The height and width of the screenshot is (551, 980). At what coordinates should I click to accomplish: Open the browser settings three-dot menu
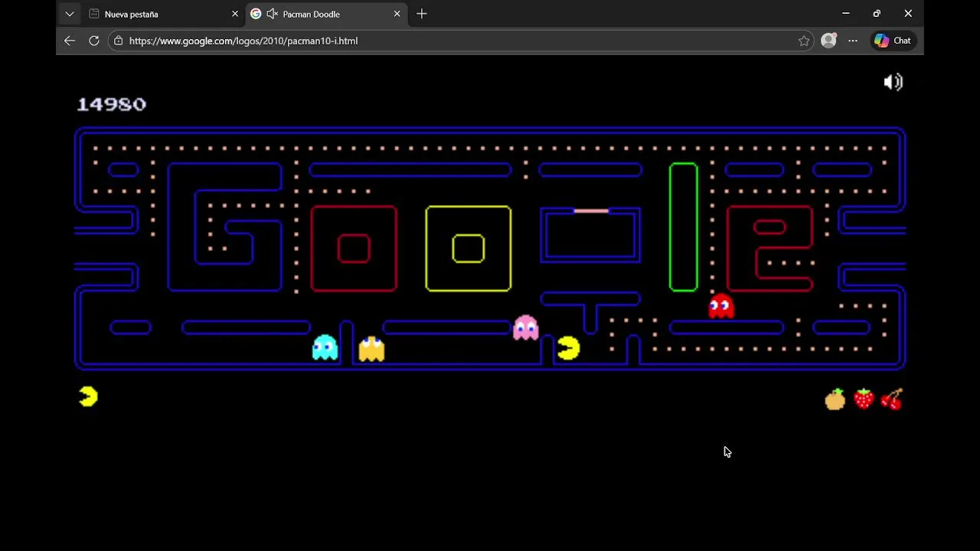point(853,41)
